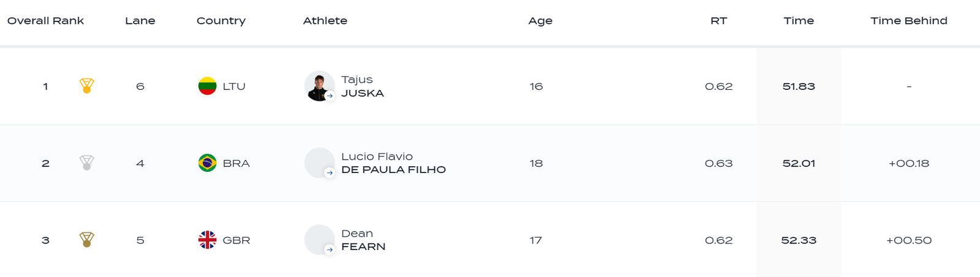Click the gold medal icon
This screenshot has height=277, width=980.
(87, 86)
